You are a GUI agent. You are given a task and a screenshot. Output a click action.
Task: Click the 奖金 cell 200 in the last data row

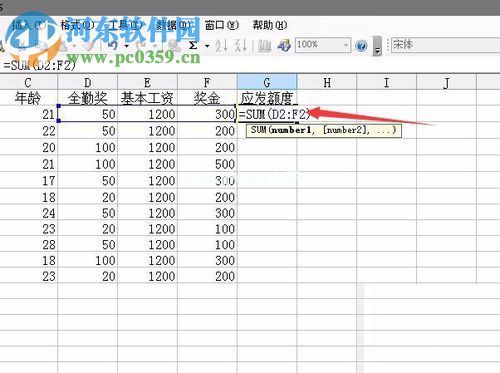[x=207, y=276]
